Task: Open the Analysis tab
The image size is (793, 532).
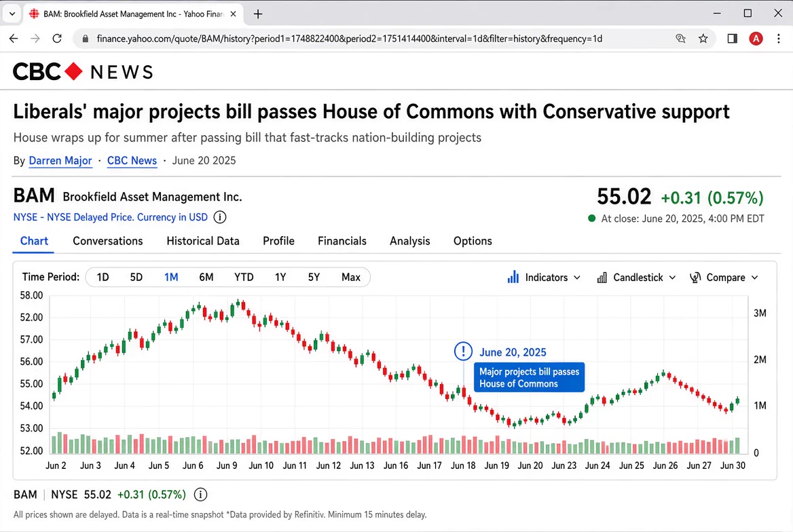Action: point(409,241)
